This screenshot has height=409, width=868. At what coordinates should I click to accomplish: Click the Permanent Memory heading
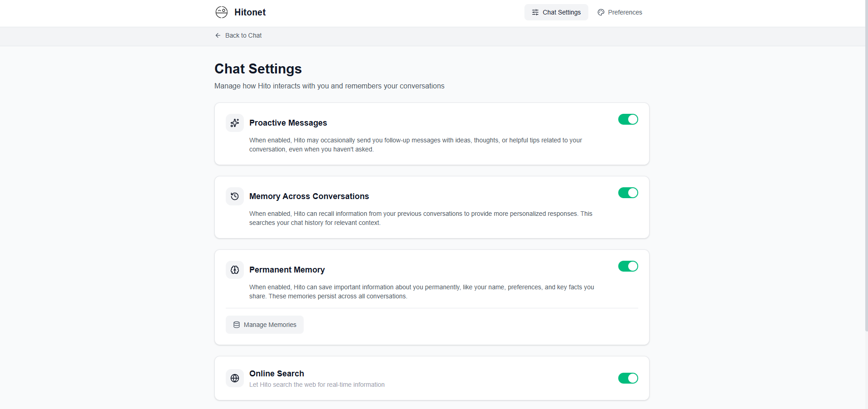287,270
